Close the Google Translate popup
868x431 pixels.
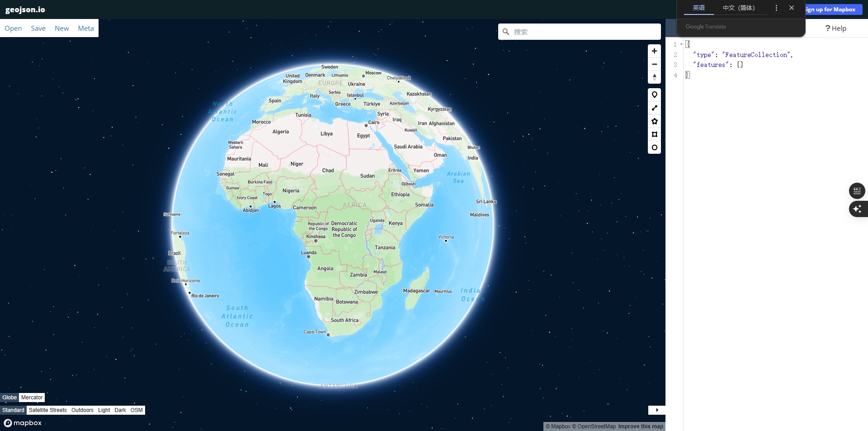[792, 8]
